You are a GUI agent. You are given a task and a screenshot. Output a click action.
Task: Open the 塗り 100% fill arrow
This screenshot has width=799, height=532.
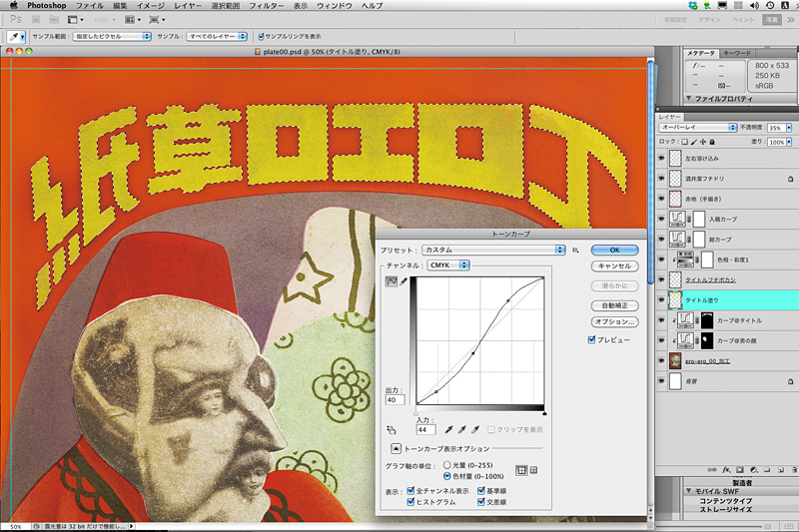[x=789, y=142]
